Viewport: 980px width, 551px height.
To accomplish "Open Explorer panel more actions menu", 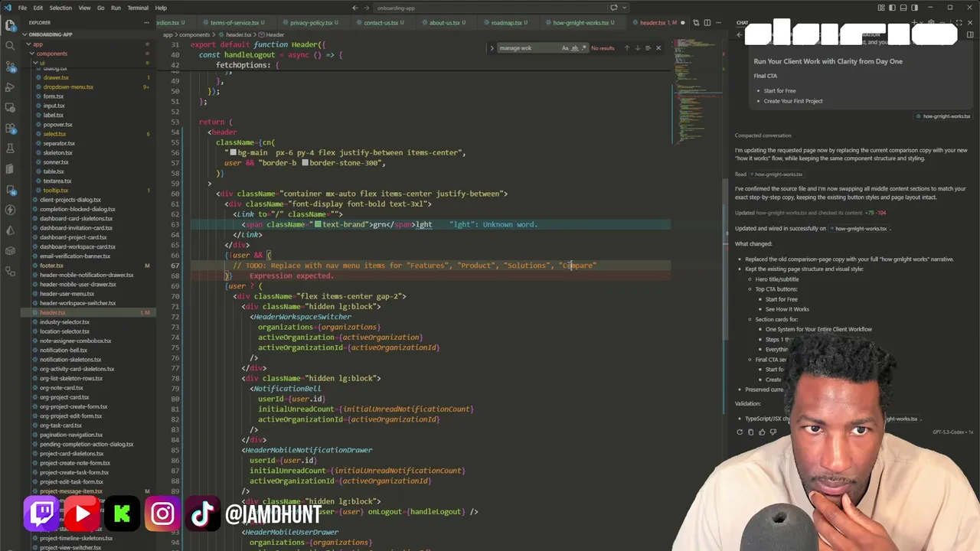I will [146, 22].
